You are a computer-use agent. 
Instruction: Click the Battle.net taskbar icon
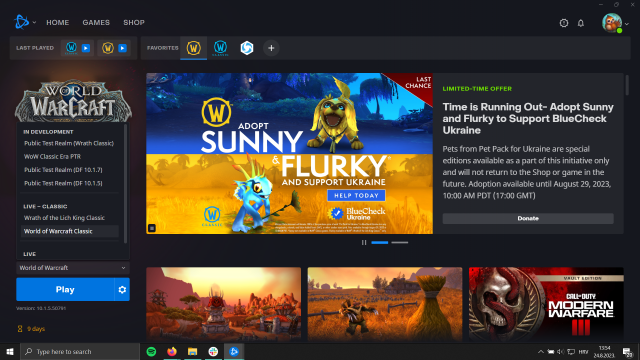point(234,351)
